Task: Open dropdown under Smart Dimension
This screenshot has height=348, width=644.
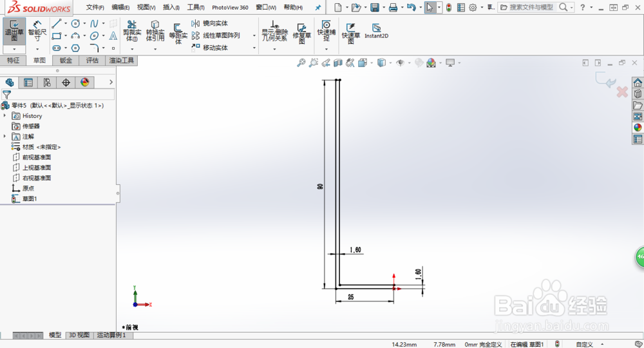Action: pyautogui.click(x=37, y=50)
